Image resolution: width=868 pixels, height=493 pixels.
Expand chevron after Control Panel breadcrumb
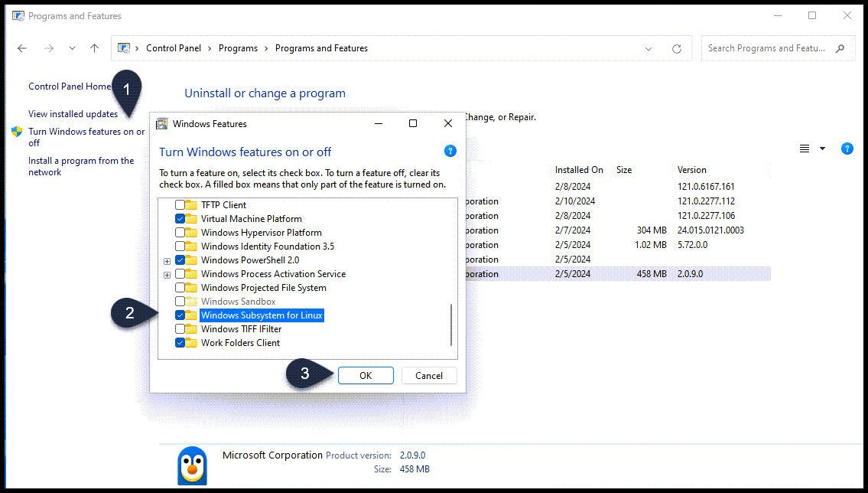tap(210, 49)
